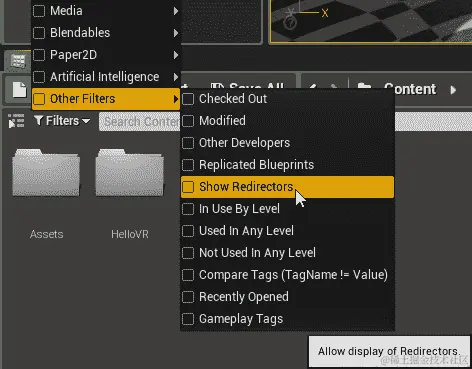This screenshot has height=369, width=472.
Task: Select the Paper2D menu entry
Action: (106, 55)
